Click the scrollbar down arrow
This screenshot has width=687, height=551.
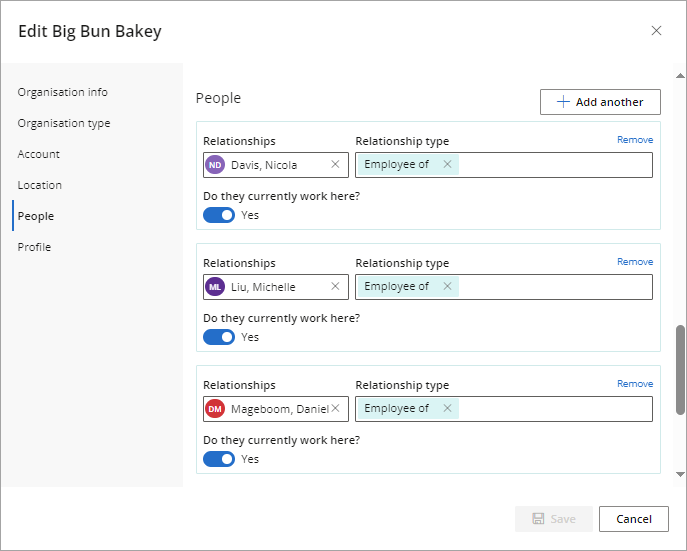pos(680,474)
